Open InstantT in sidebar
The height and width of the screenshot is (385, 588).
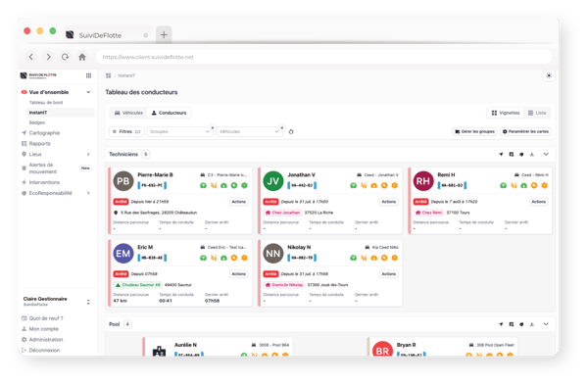pos(60,113)
